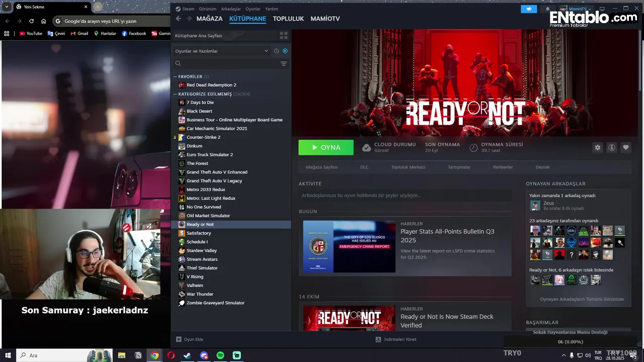This screenshot has height=362, width=644.
Task: Open the Steam Big Picture monitor icon
Action: click(x=602, y=9)
